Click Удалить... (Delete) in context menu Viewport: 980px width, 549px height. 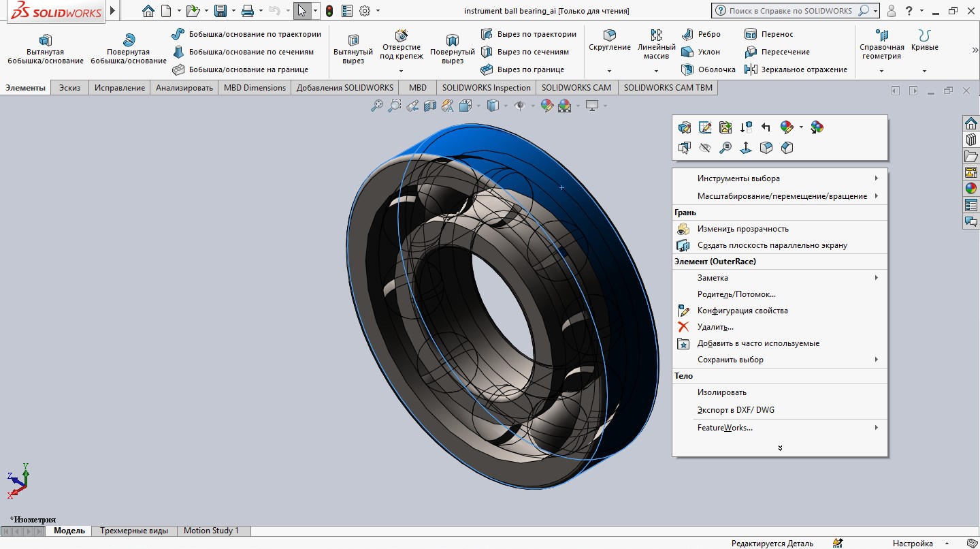715,327
